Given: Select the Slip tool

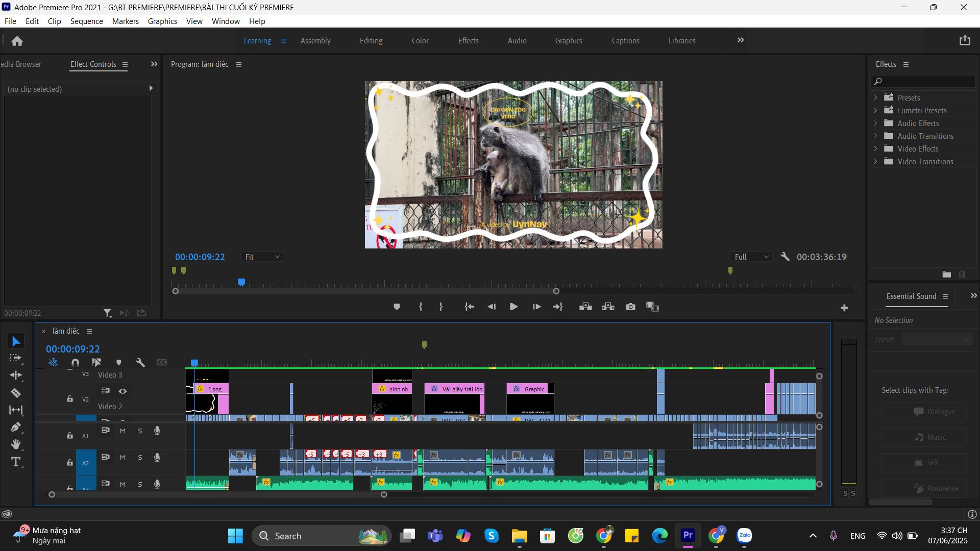Looking at the screenshot, I should click(16, 410).
